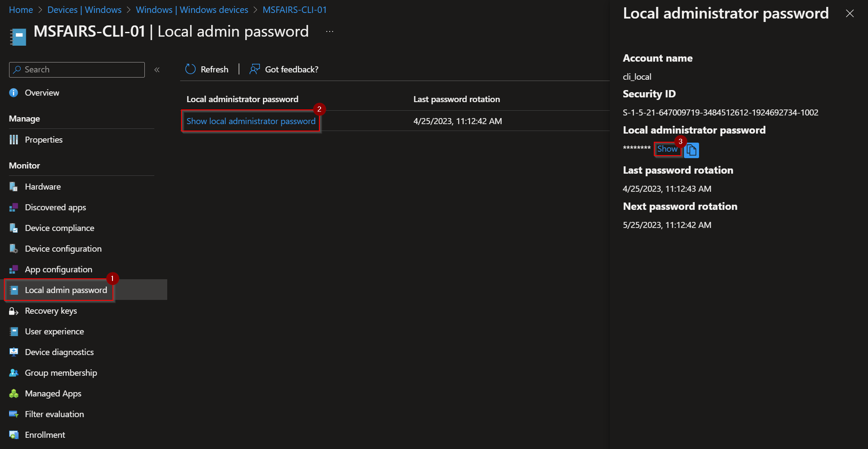Click the Overview info icon
The width and height of the screenshot is (868, 449).
click(14, 93)
